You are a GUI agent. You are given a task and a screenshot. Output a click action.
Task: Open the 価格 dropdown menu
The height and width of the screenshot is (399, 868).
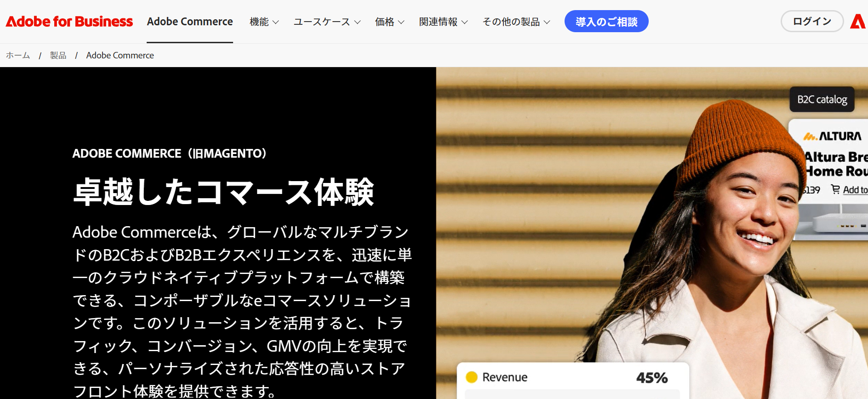(x=390, y=22)
